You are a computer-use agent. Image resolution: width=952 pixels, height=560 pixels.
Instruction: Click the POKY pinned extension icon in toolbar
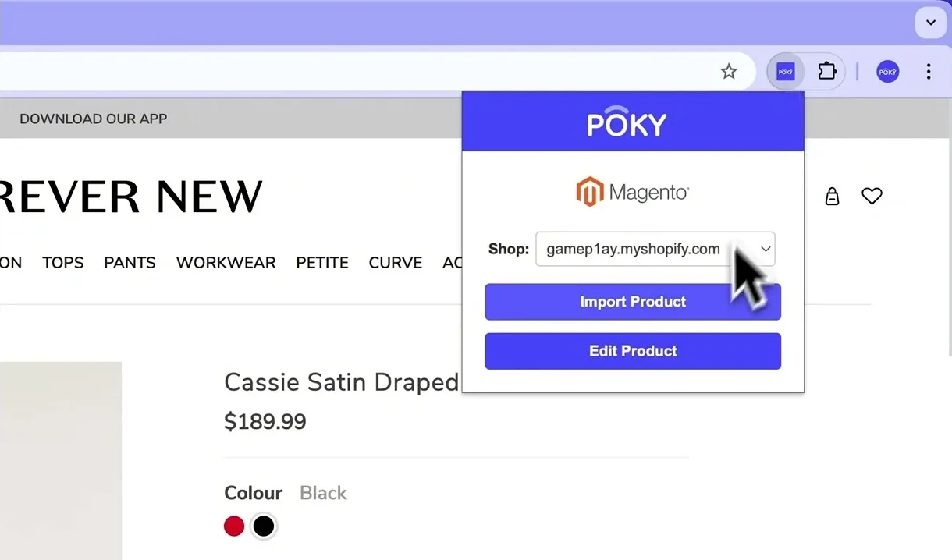point(785,71)
